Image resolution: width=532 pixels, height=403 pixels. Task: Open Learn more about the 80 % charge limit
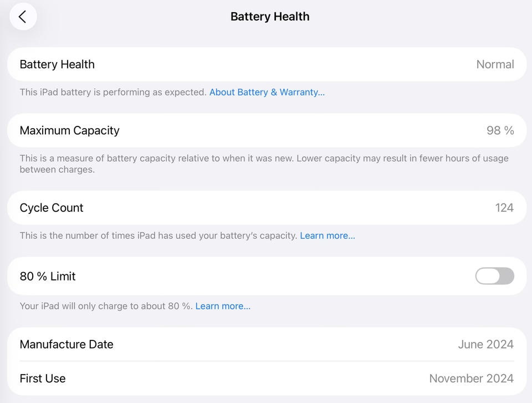coord(223,306)
